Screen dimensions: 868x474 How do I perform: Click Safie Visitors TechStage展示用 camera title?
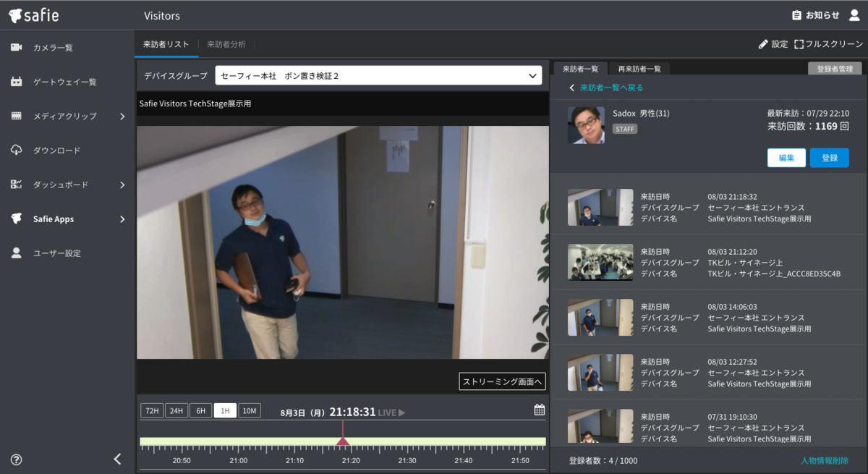pyautogui.click(x=195, y=103)
